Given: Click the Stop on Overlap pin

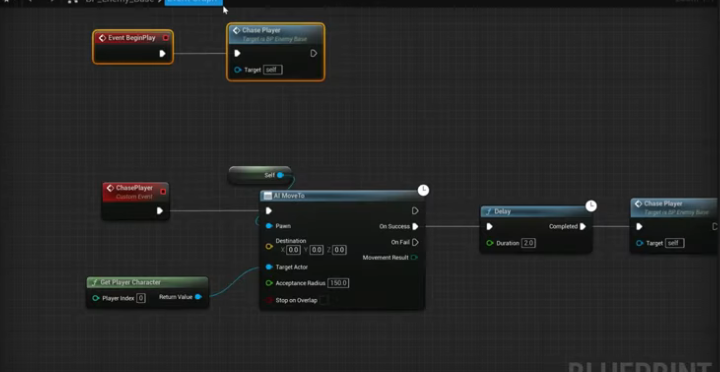Looking at the screenshot, I should coord(269,300).
